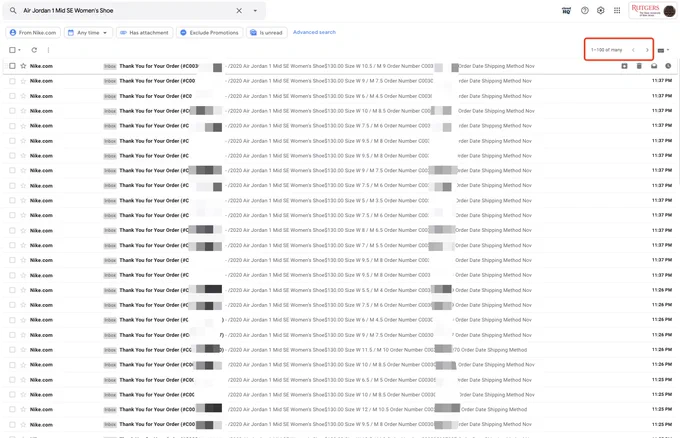Image resolution: width=680 pixels, height=438 pixels.
Task: Open Settings gear icon
Action: click(601, 10)
